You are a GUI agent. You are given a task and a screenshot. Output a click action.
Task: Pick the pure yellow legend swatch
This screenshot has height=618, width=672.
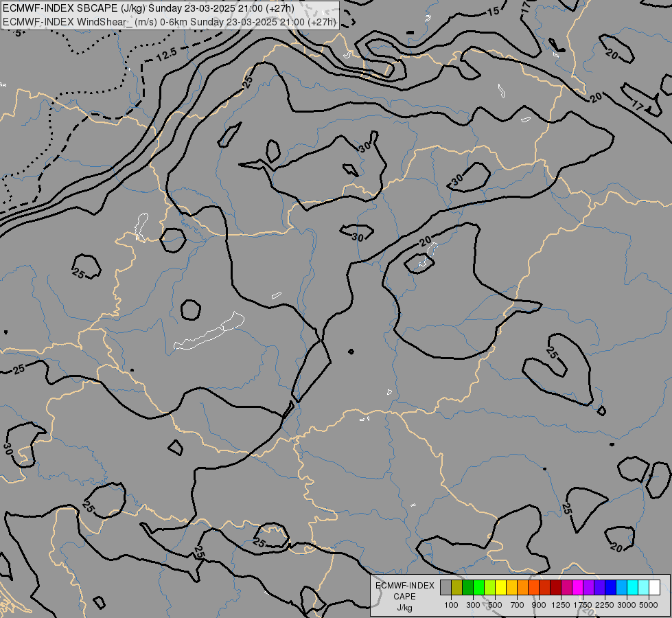501,587
